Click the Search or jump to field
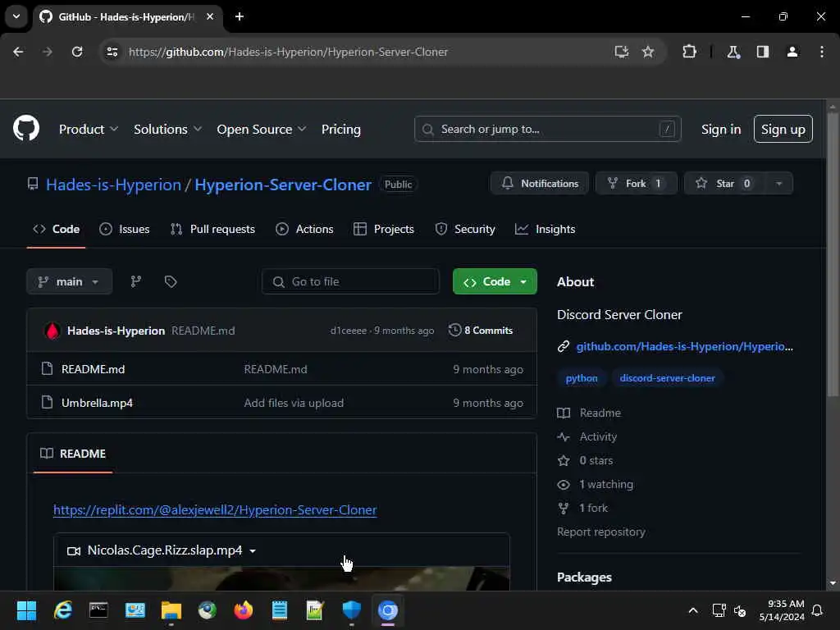Screen dimensions: 840x630 [x=547, y=129]
